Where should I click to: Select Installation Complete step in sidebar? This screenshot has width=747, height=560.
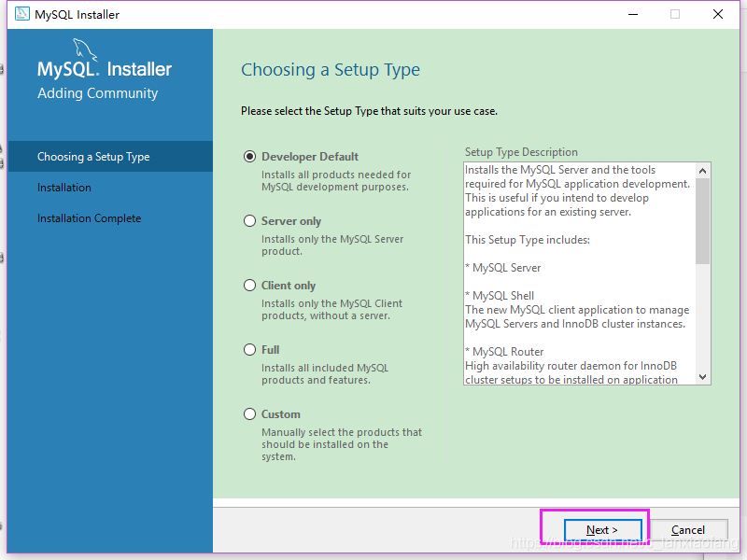point(89,218)
